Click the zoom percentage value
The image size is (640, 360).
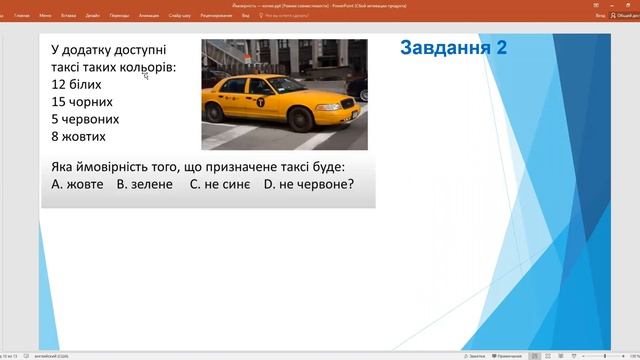pyautogui.click(x=635, y=356)
